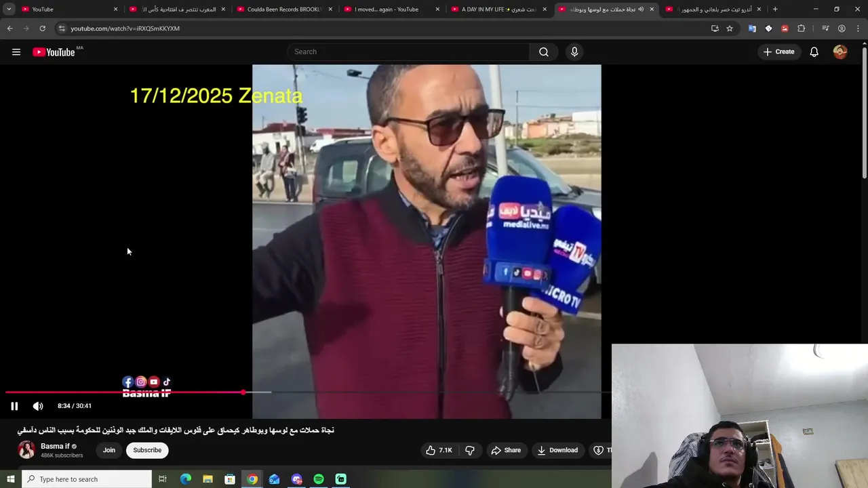This screenshot has height=488, width=868.
Task: Start voice search with the microphone
Action: point(574,52)
